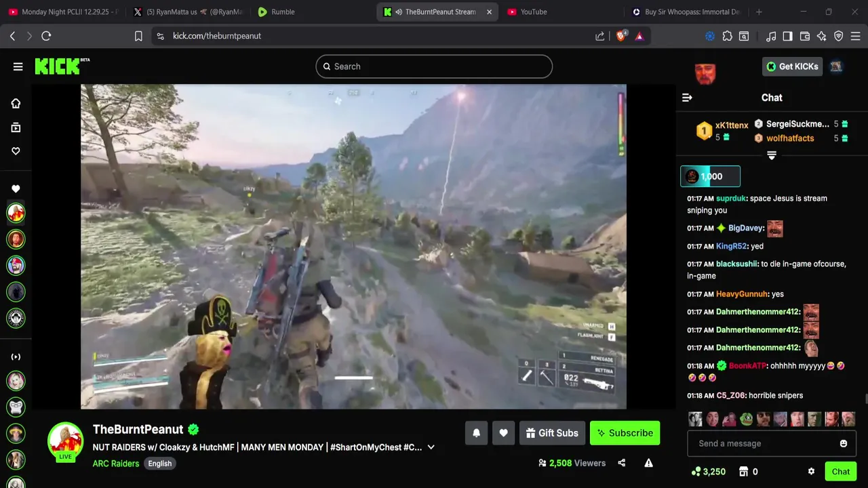Click username C5_Z06 in chat
Screen dimensions: 868x488
tap(730, 396)
